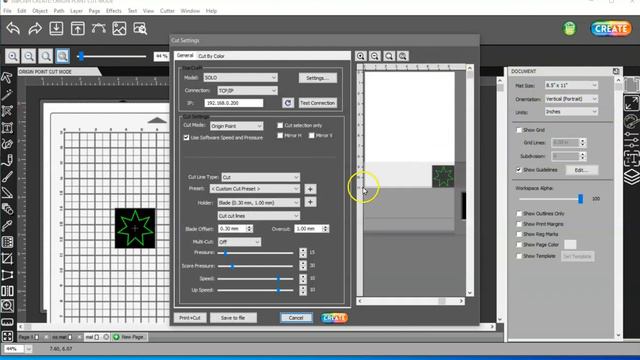Click the plus button beside Holder

[x=310, y=202]
